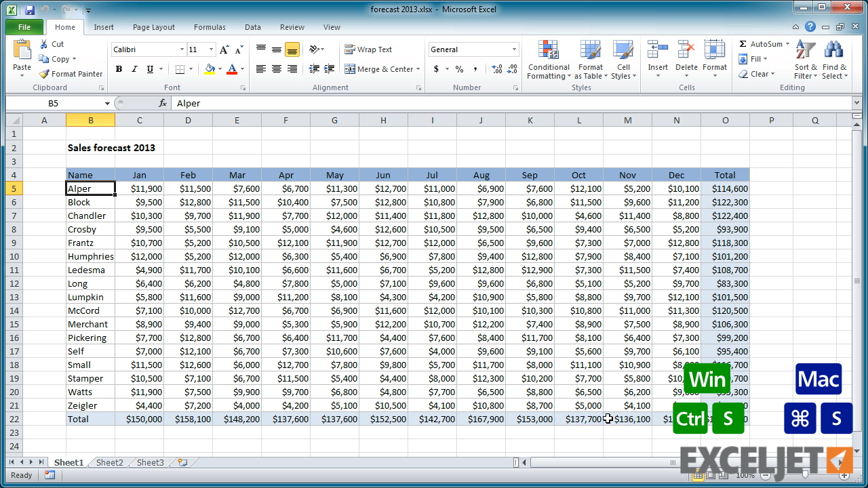The image size is (868, 488).
Task: Open Cell Styles gallery
Action: click(623, 60)
